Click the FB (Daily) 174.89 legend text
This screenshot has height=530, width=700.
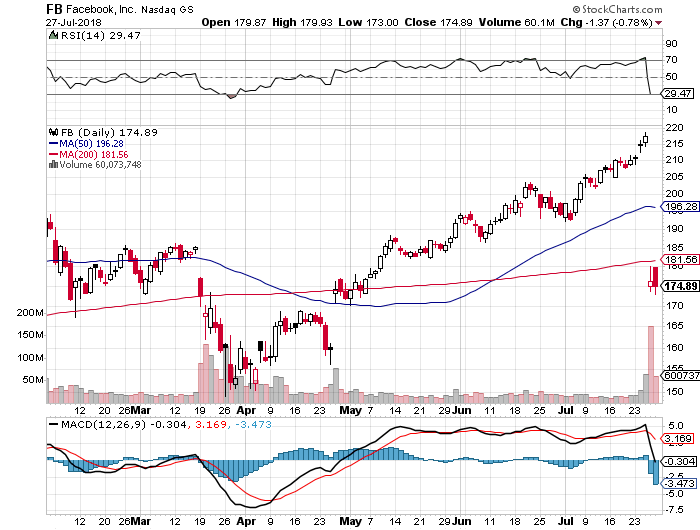coord(109,133)
